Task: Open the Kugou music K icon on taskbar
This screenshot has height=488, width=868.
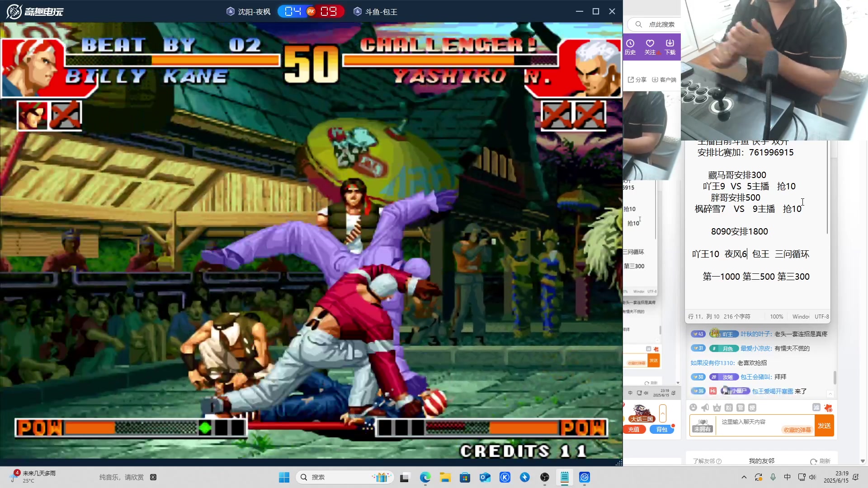Action: click(505, 477)
